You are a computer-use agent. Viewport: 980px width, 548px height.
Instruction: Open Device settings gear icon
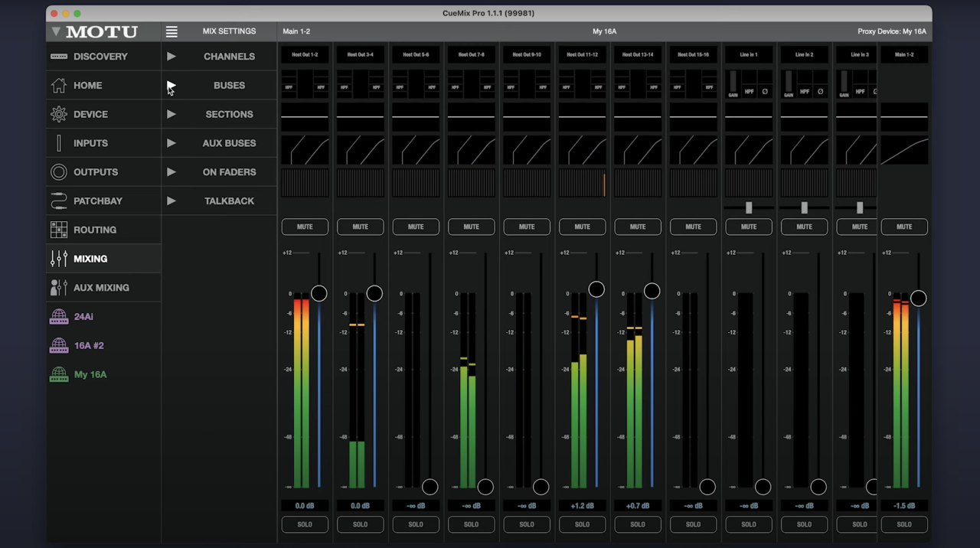[x=59, y=114]
